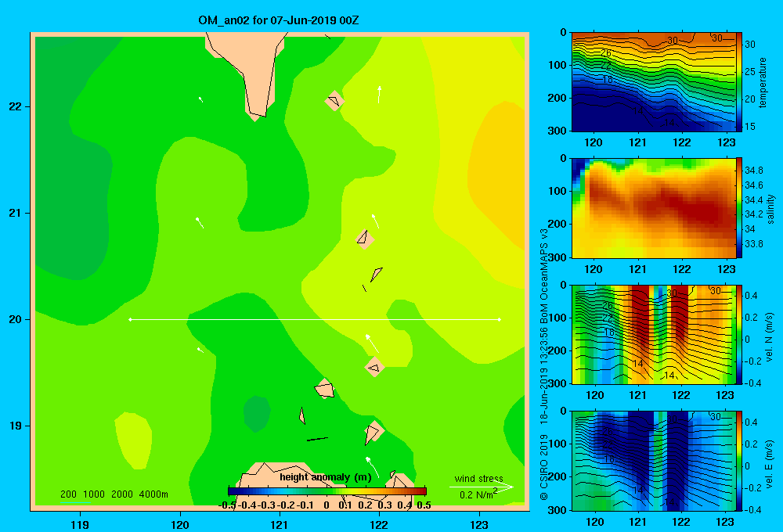783x532 pixels.
Task: Click the small island near 22N, 121.5E
Action: 334,101
